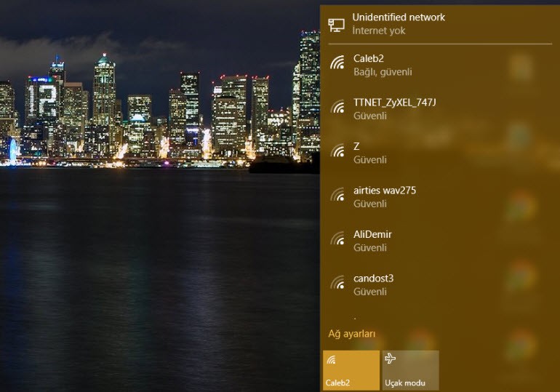Select the AliDemir network name
560x392 pixels.
[372, 234]
